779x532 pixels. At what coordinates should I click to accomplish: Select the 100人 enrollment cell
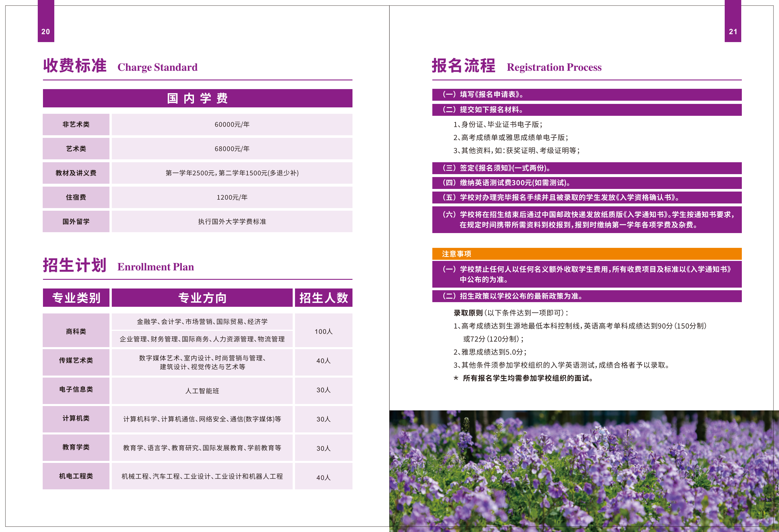(x=323, y=330)
